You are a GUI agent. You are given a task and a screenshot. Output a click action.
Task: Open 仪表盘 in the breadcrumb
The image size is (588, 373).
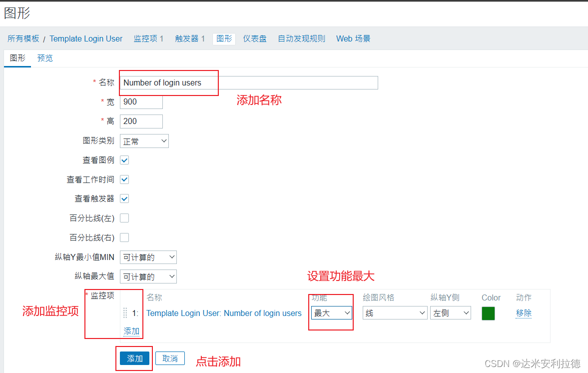point(255,38)
